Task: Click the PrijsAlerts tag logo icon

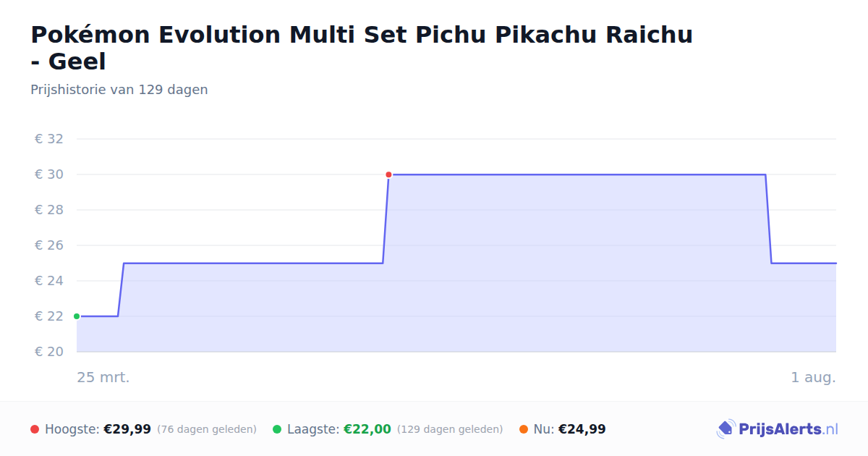Action: point(726,429)
